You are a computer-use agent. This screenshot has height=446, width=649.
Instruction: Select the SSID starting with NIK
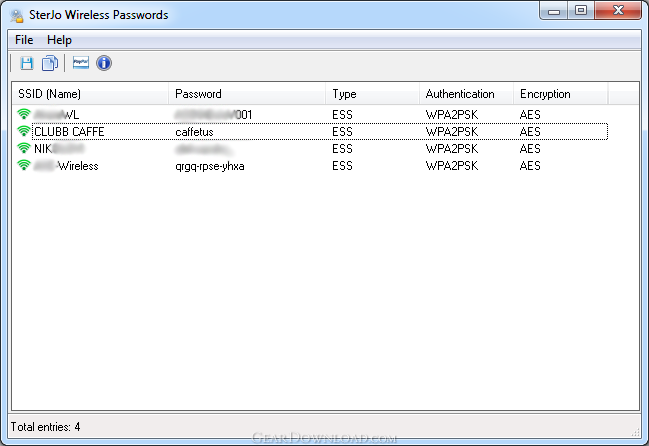click(x=59, y=149)
